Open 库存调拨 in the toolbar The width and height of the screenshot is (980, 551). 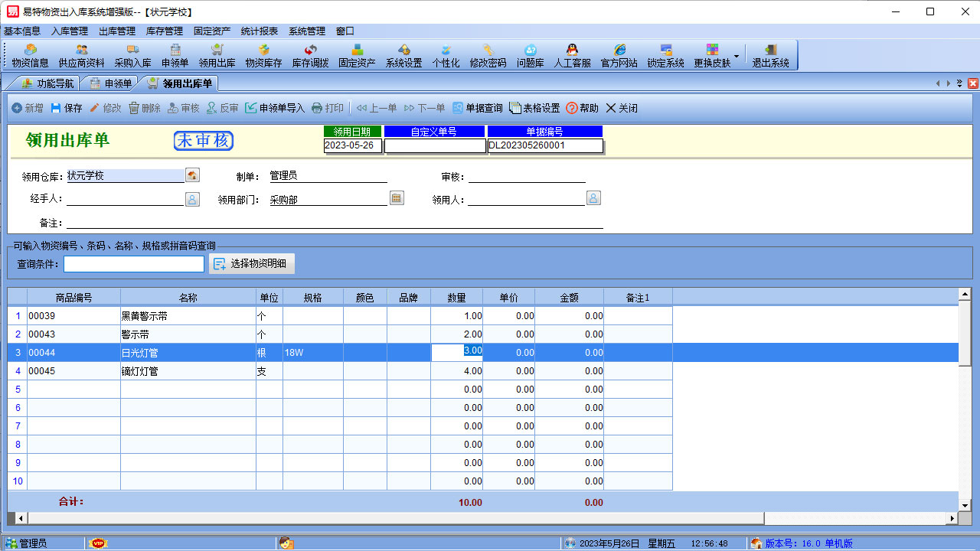pos(310,55)
